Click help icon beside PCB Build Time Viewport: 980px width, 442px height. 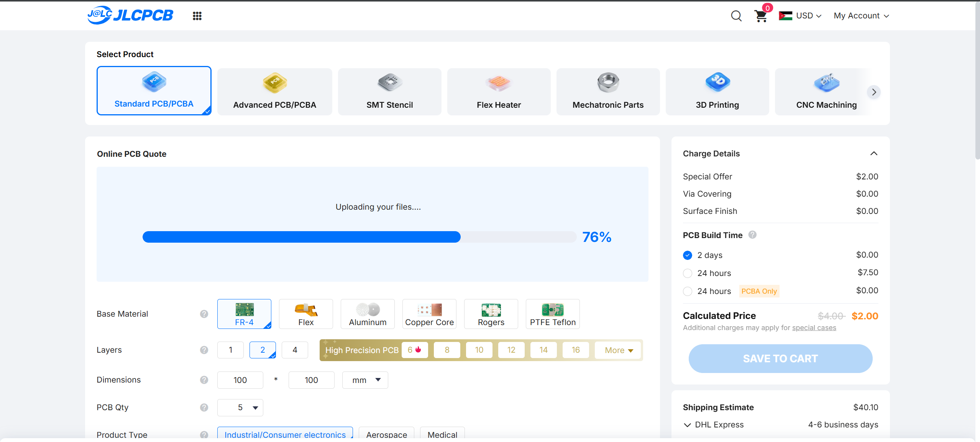[752, 235]
